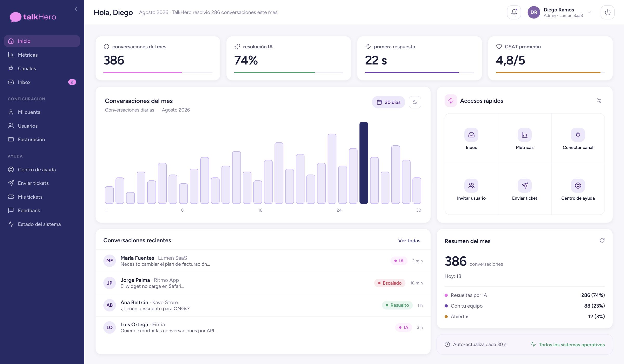This screenshot has width=624, height=364.
Task: Click the conversaciones del mes progress bar
Action: (x=158, y=73)
